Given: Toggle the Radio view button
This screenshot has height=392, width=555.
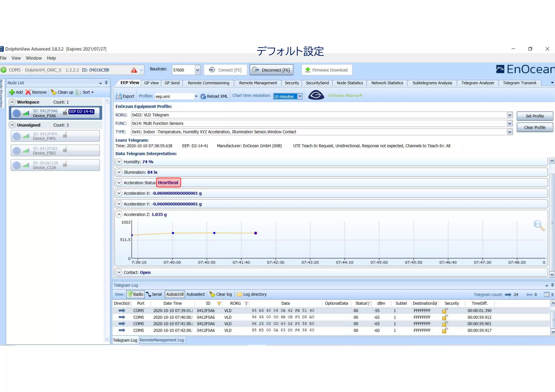Looking at the screenshot, I should (135, 294).
